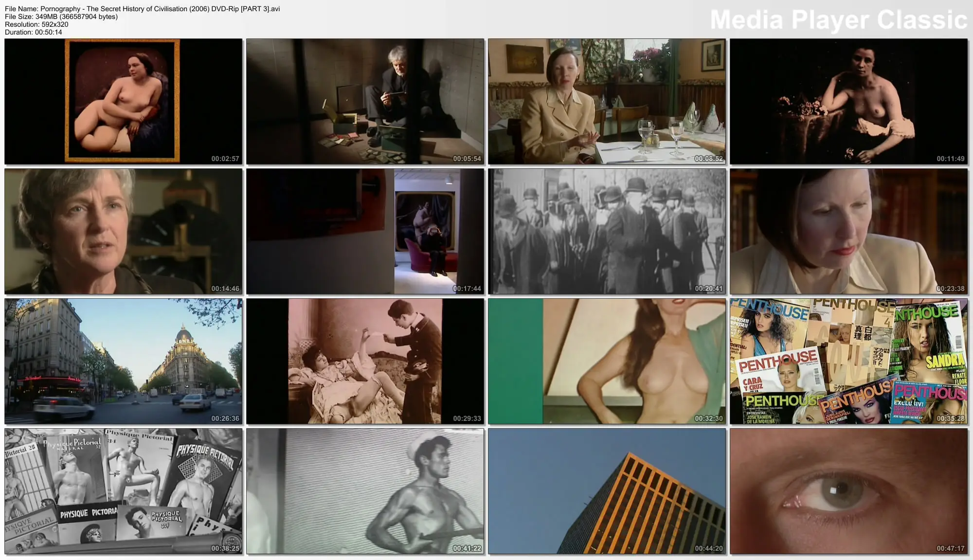Select the thumbnail timestamped 00:29:33
Screen dimensions: 973x560
tap(365, 361)
